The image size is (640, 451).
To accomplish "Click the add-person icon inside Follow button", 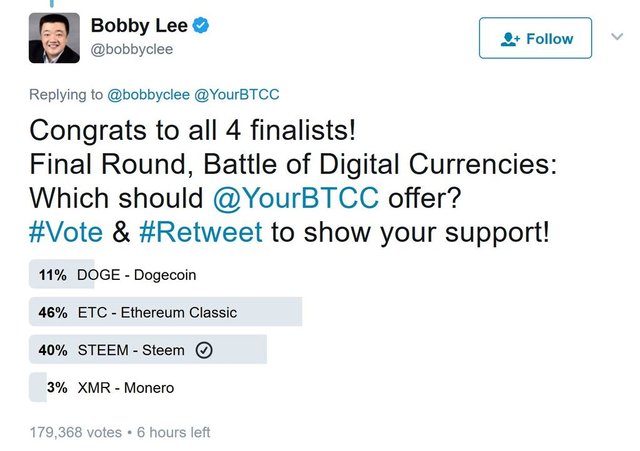I will [510, 39].
